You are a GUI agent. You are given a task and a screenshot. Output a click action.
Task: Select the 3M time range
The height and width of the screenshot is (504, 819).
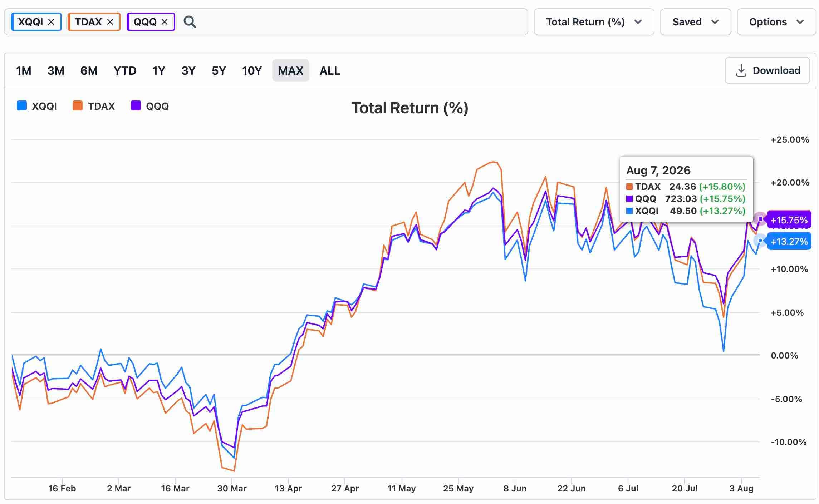pos(56,70)
